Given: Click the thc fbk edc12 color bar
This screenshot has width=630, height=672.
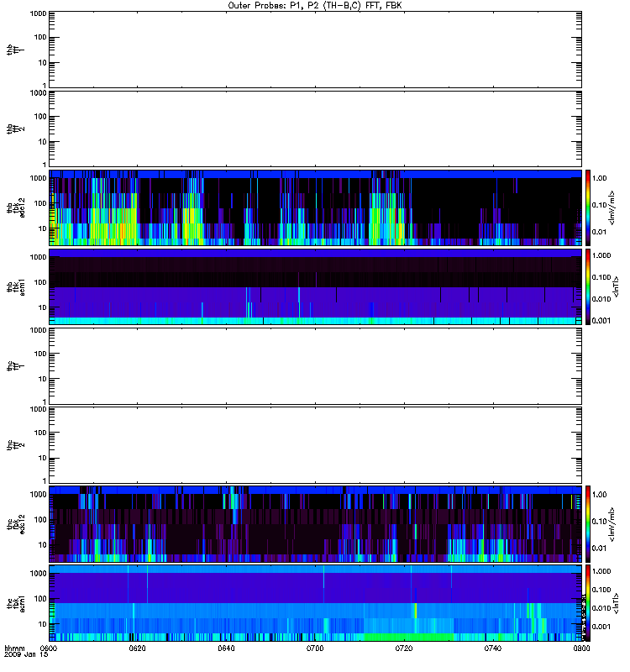Looking at the screenshot, I should point(588,523).
